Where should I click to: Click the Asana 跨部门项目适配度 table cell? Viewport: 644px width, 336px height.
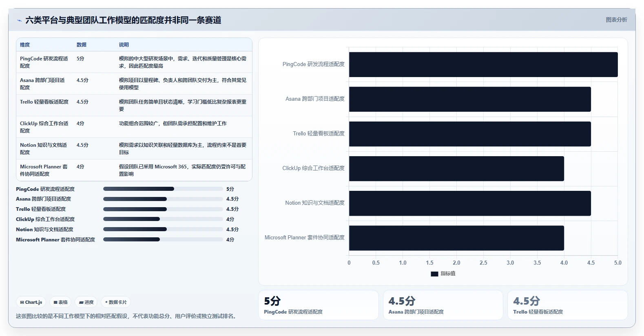44,84
